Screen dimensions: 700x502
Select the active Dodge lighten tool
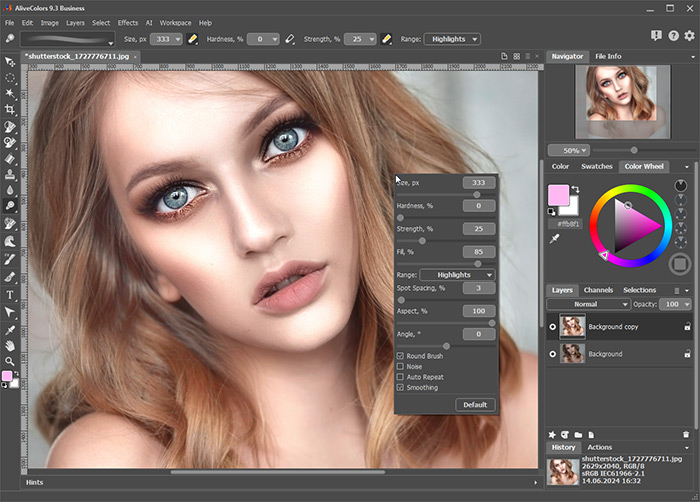9,206
